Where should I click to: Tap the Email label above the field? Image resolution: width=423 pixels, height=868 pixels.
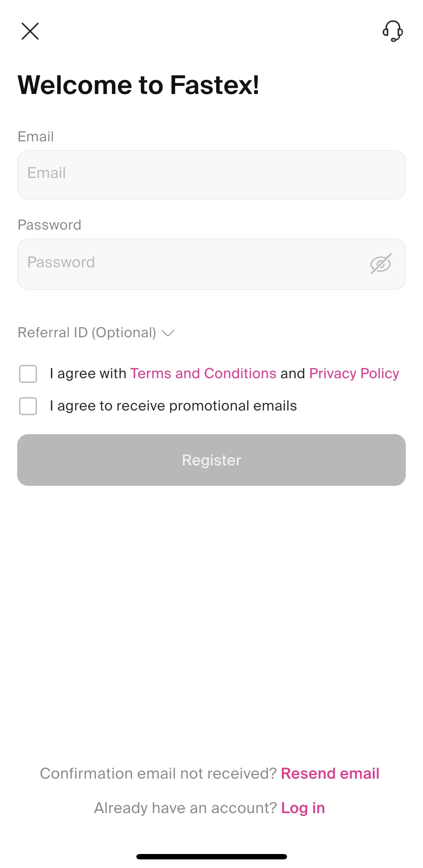(36, 137)
